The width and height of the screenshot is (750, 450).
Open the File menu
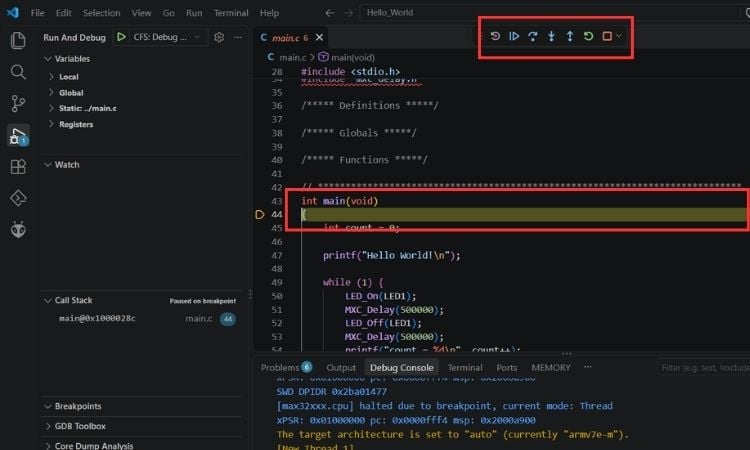[37, 13]
